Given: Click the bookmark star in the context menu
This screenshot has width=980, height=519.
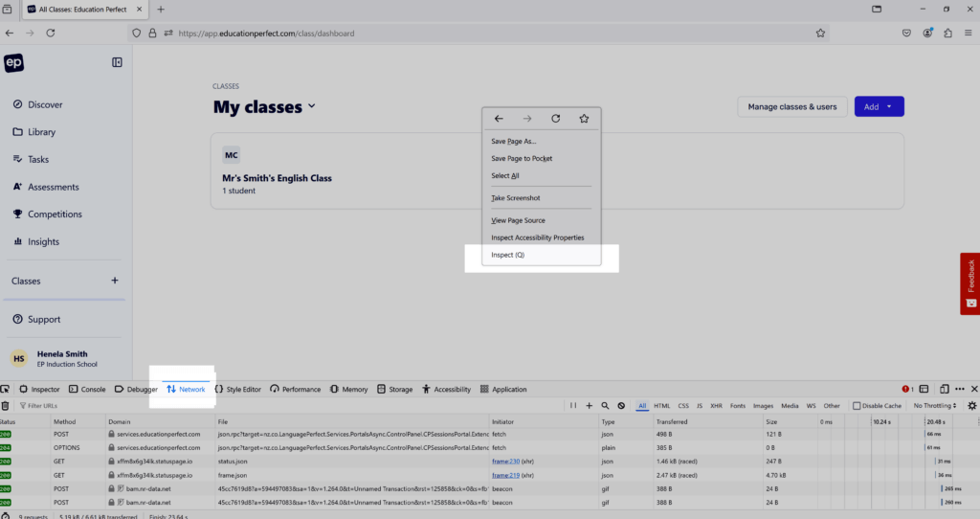Looking at the screenshot, I should coord(584,118).
